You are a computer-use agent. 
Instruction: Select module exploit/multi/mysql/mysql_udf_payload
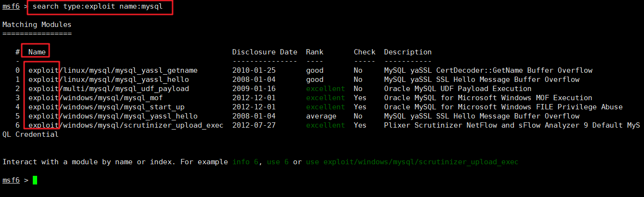coord(108,89)
